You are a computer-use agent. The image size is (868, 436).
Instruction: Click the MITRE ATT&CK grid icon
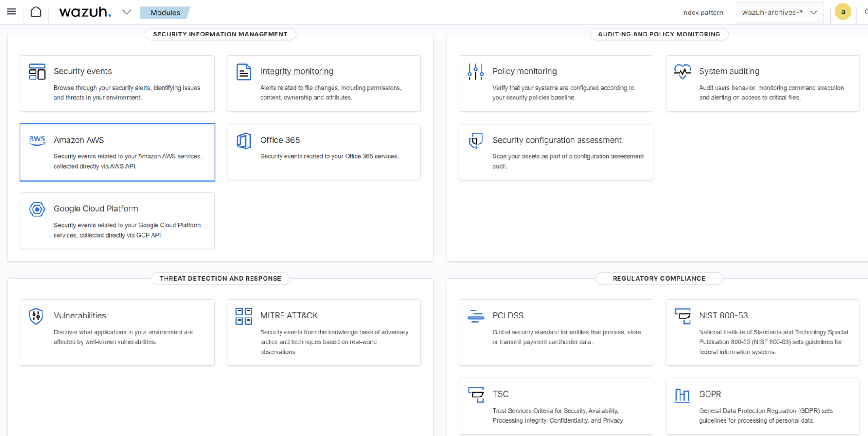[x=244, y=316]
